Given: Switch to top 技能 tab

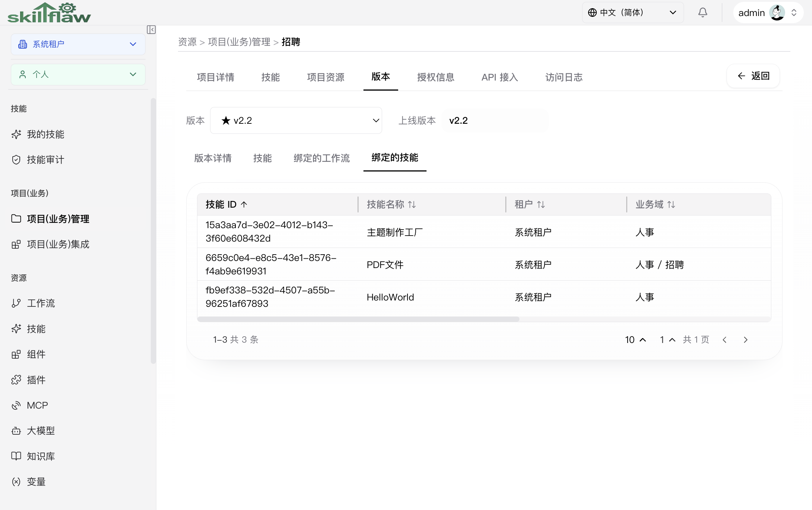Looking at the screenshot, I should tap(271, 77).
